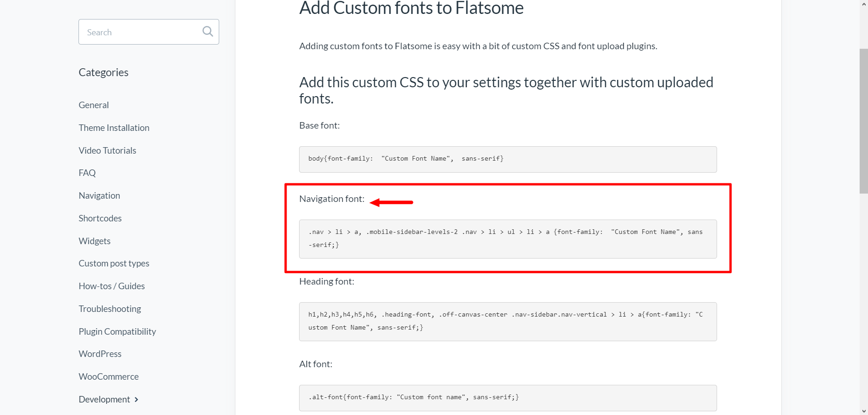
Task: Click the 'Alt font:' label
Action: (x=316, y=364)
